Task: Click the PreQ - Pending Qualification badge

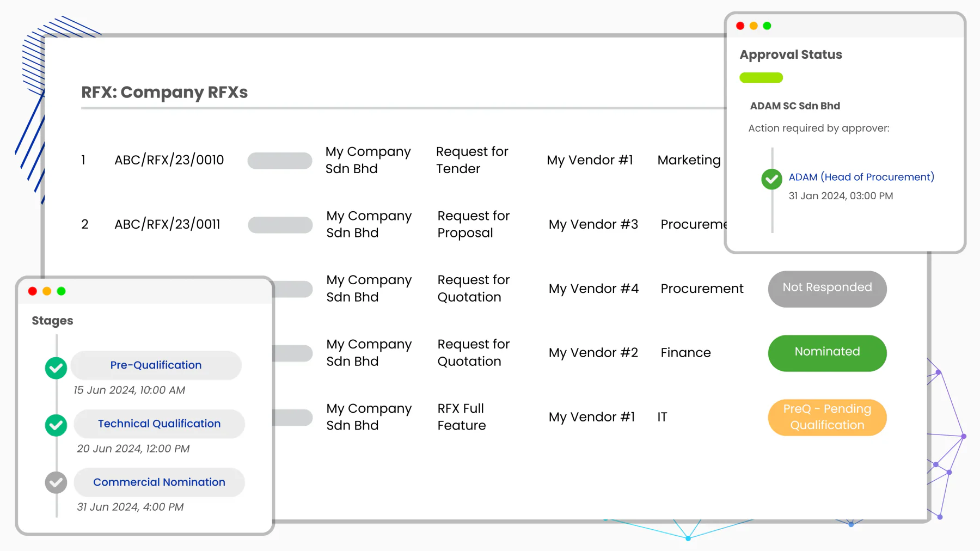Action: [x=827, y=417]
